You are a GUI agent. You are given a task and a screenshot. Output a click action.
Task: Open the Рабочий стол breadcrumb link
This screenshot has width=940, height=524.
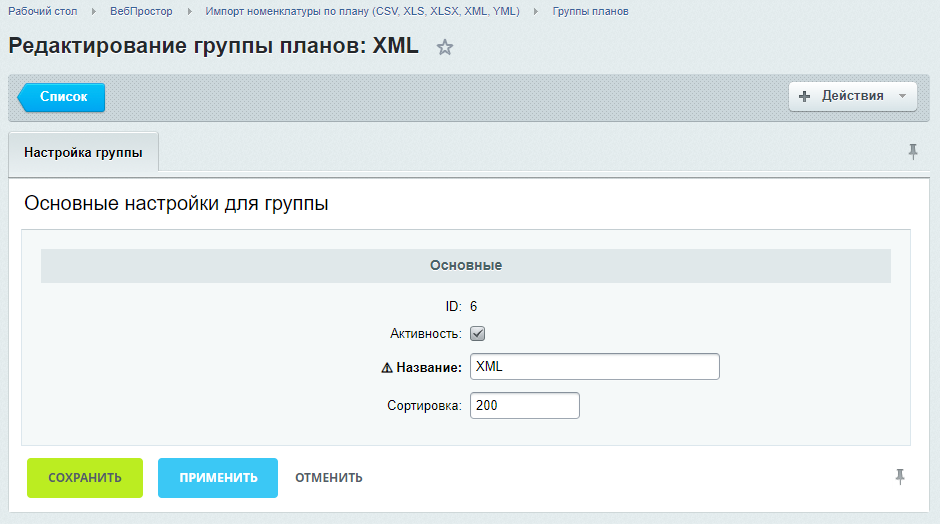pyautogui.click(x=43, y=11)
